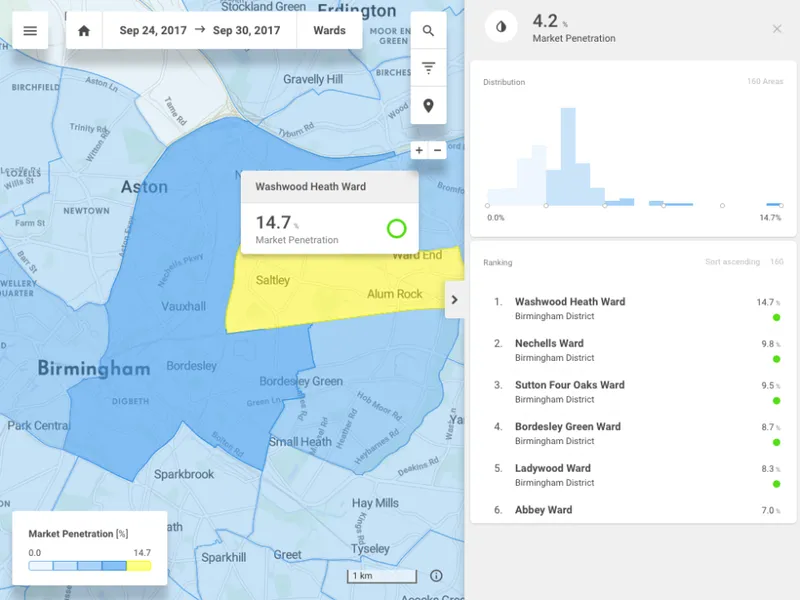
Task: Open the hamburger menu
Action: pos(30,31)
